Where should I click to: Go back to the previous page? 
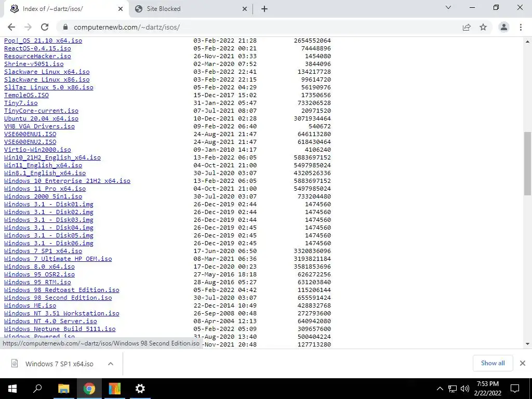(x=11, y=27)
